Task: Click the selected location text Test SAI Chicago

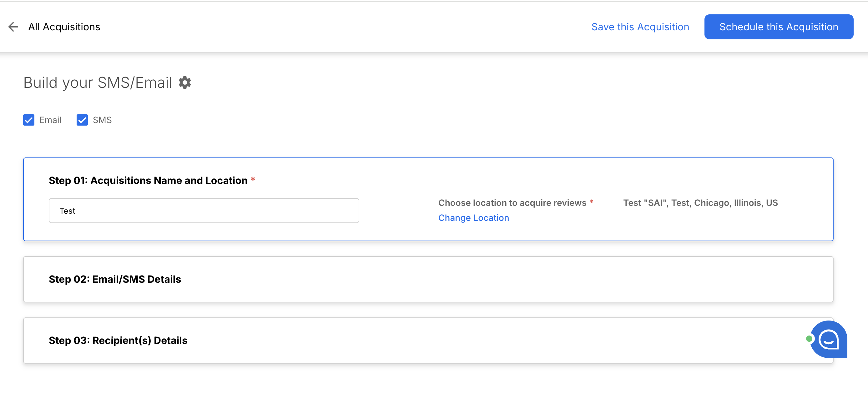Action: coord(700,203)
